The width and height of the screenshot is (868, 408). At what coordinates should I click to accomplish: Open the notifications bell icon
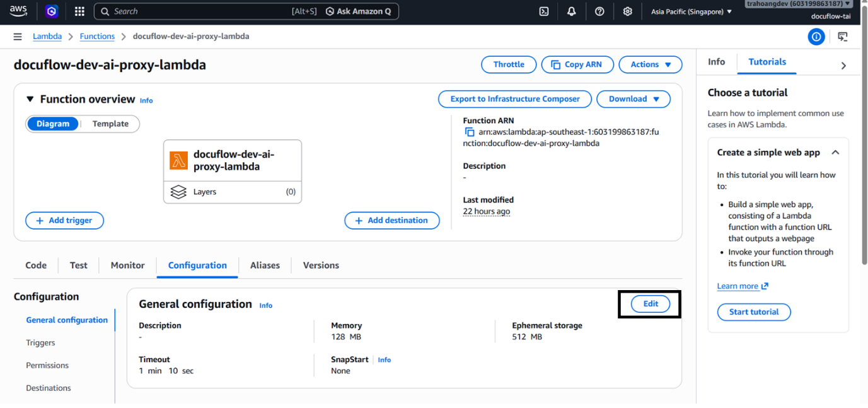tap(572, 11)
